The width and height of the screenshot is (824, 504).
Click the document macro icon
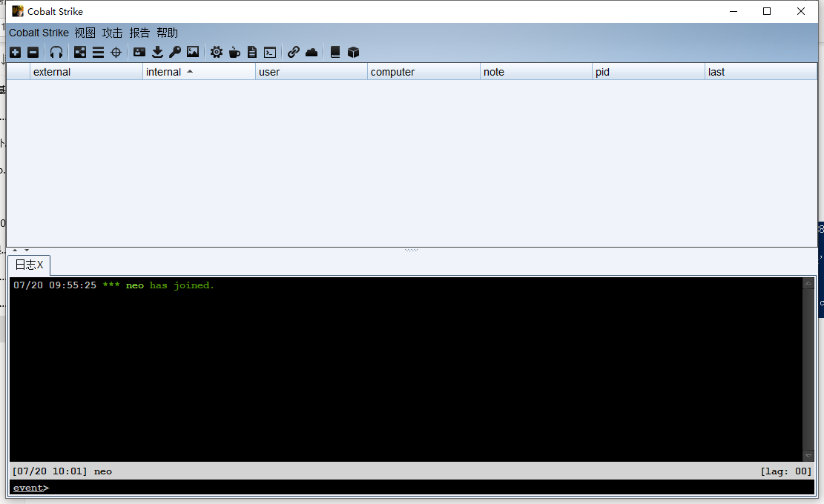click(x=252, y=52)
